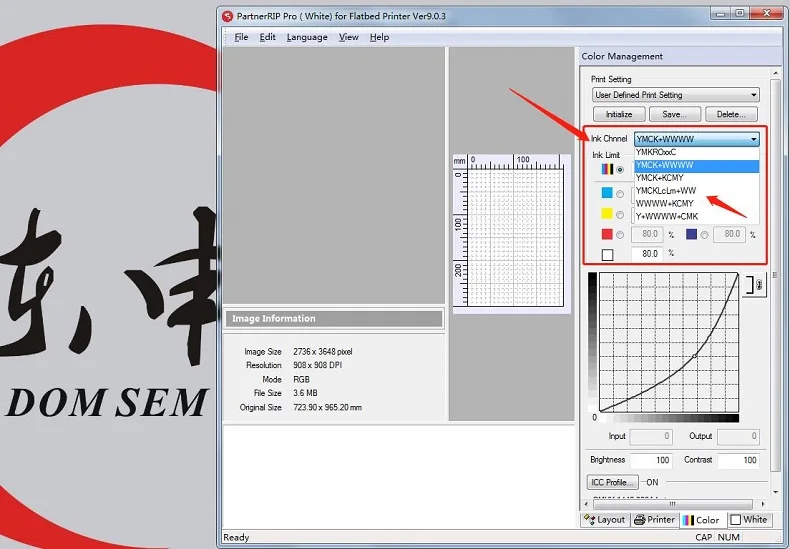Open the Help menu
This screenshot has width=790, height=549.
pyautogui.click(x=379, y=37)
